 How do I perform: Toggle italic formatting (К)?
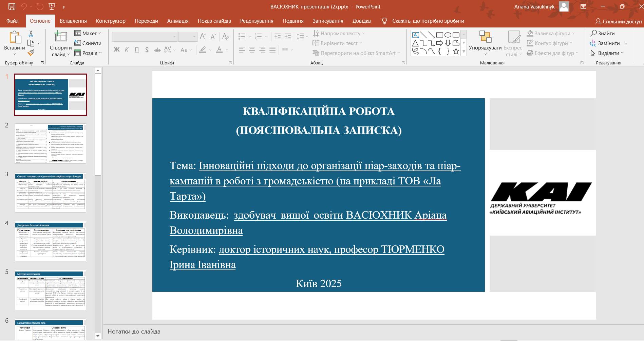127,50
